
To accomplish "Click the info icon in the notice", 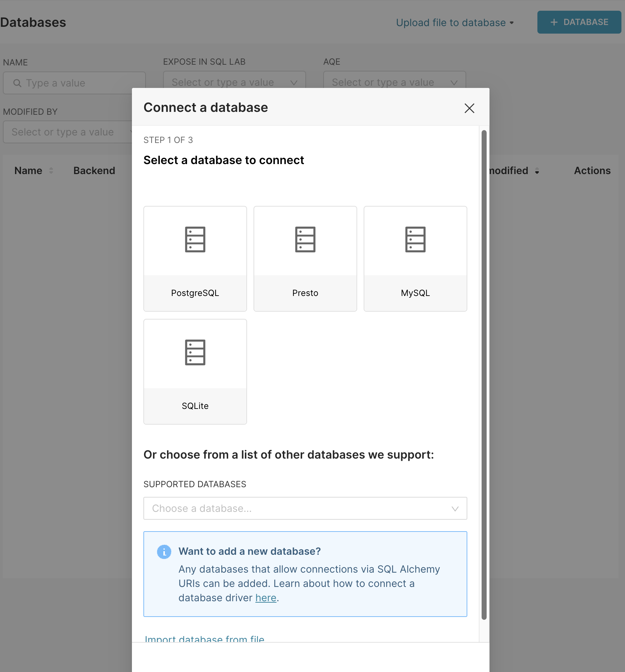I will click(164, 552).
